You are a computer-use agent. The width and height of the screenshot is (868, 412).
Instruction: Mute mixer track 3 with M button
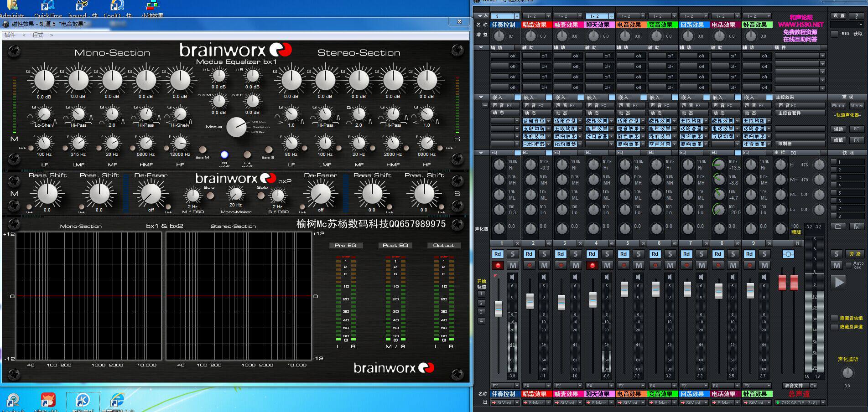(x=576, y=265)
